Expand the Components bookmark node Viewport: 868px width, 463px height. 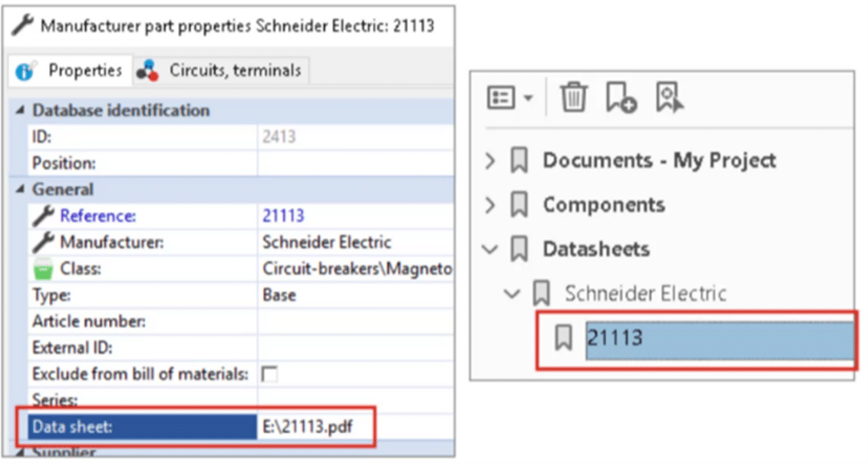tap(491, 205)
